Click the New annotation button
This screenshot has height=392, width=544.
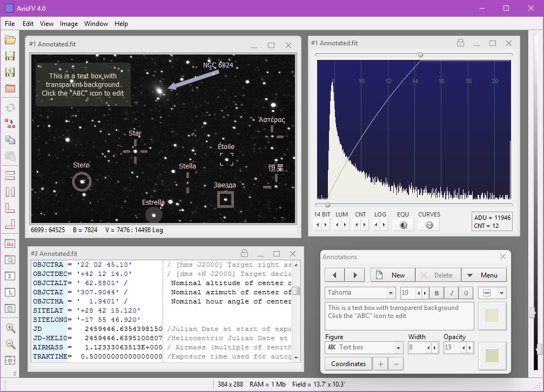pyautogui.click(x=392, y=275)
